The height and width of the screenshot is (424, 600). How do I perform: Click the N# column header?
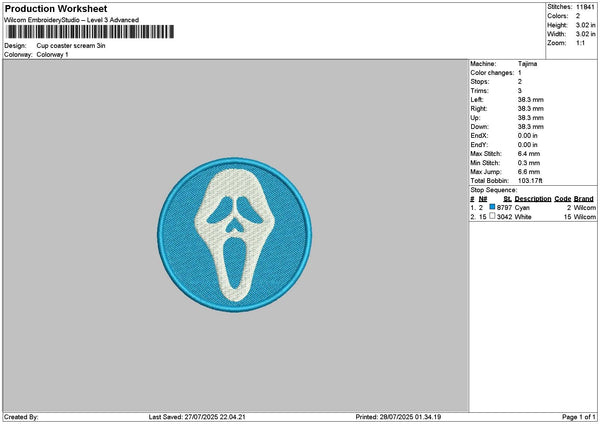click(483, 199)
